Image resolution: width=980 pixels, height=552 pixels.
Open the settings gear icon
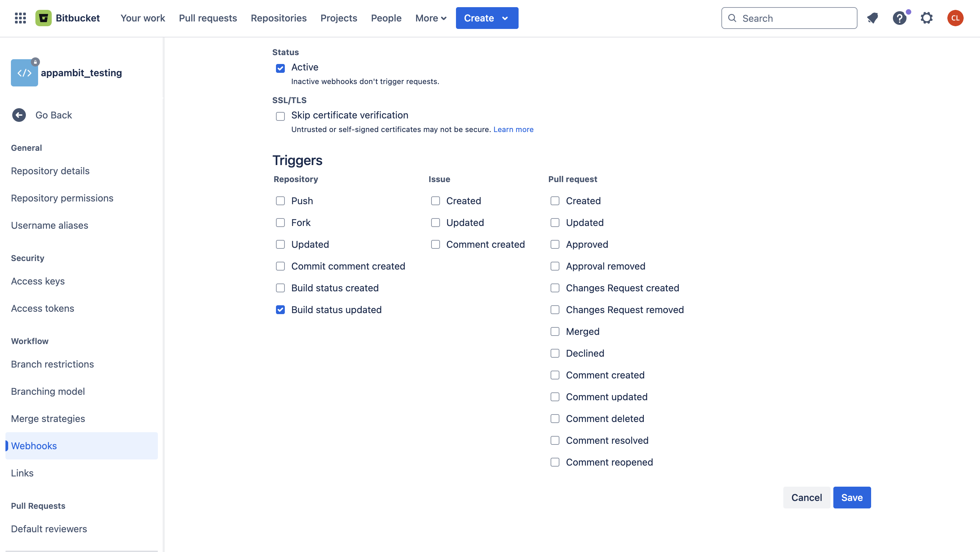[926, 18]
